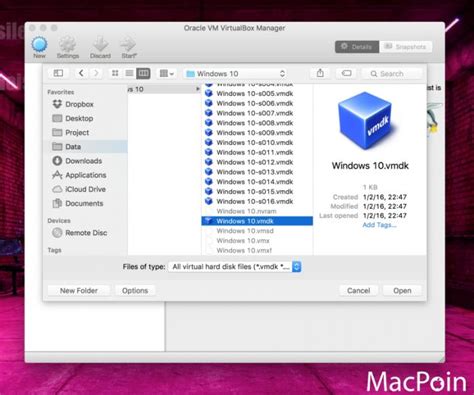Click greyed file Windows 10.vmx
The height and width of the screenshot is (395, 474).
coord(257,241)
